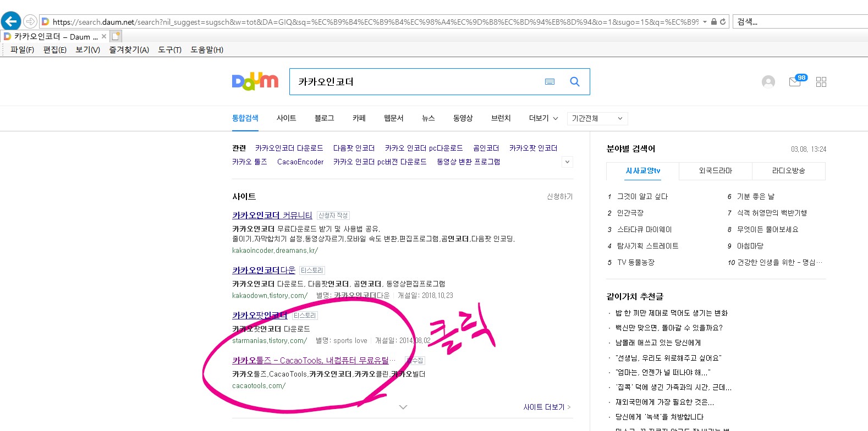Expand more site results with down chevron
Screen dimensions: 868x431
[403, 407]
